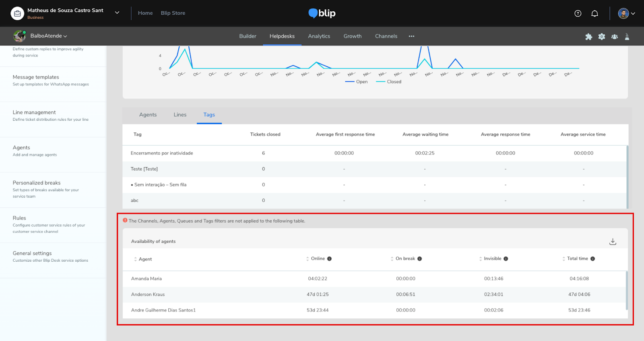Open the team members icon

(x=614, y=37)
